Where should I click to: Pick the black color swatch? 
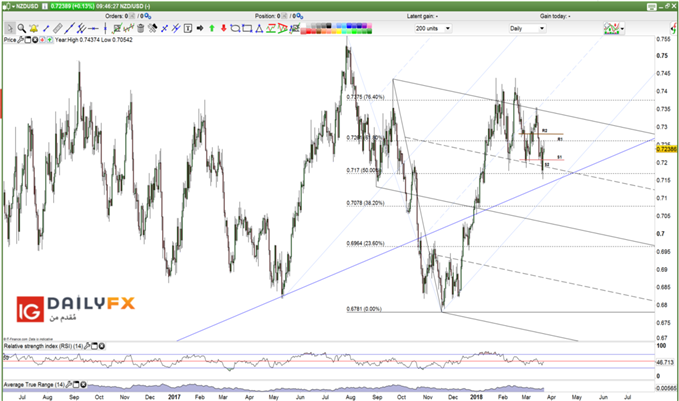tap(329, 26)
